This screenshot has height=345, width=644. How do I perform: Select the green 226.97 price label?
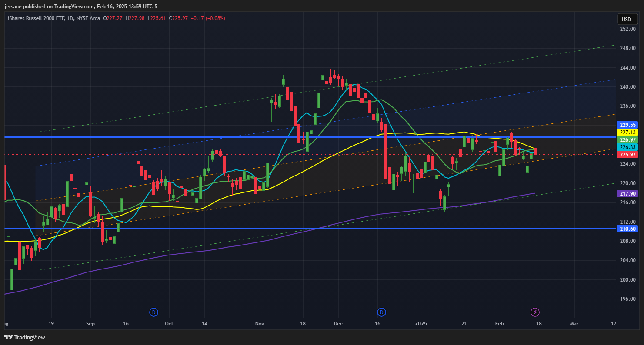628,139
